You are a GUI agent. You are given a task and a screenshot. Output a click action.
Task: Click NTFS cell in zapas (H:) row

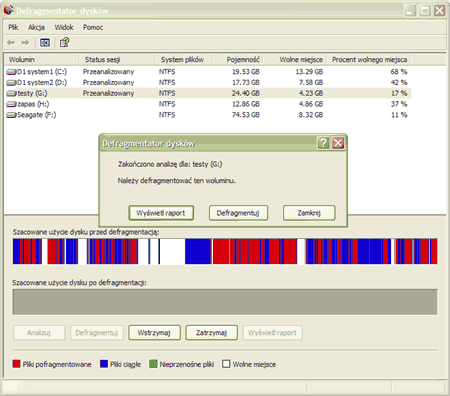167,104
